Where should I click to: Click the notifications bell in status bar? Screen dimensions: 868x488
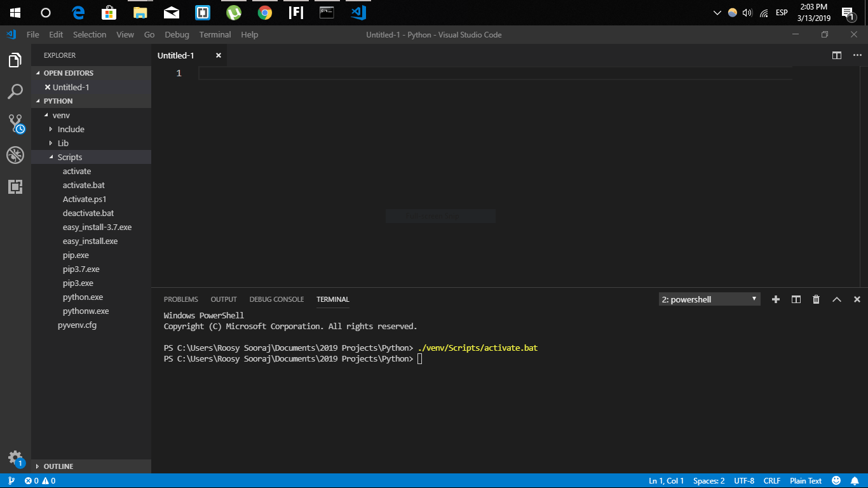tap(854, 480)
